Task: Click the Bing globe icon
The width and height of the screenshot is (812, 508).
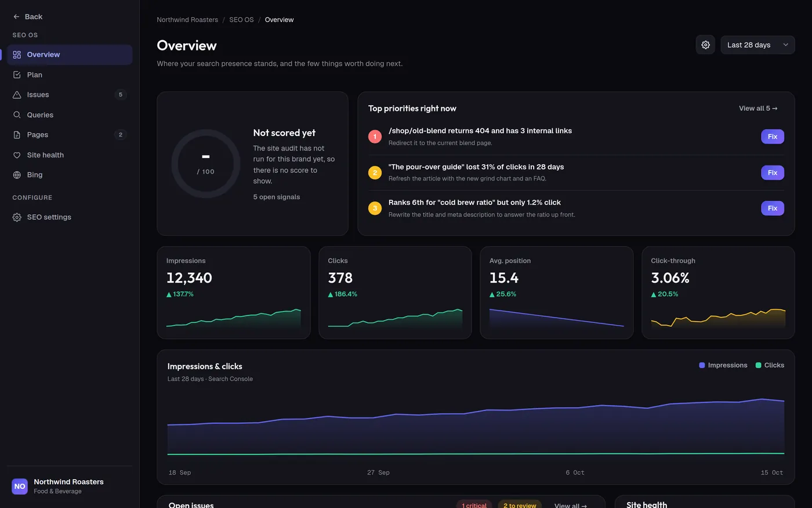Action: pyautogui.click(x=17, y=175)
